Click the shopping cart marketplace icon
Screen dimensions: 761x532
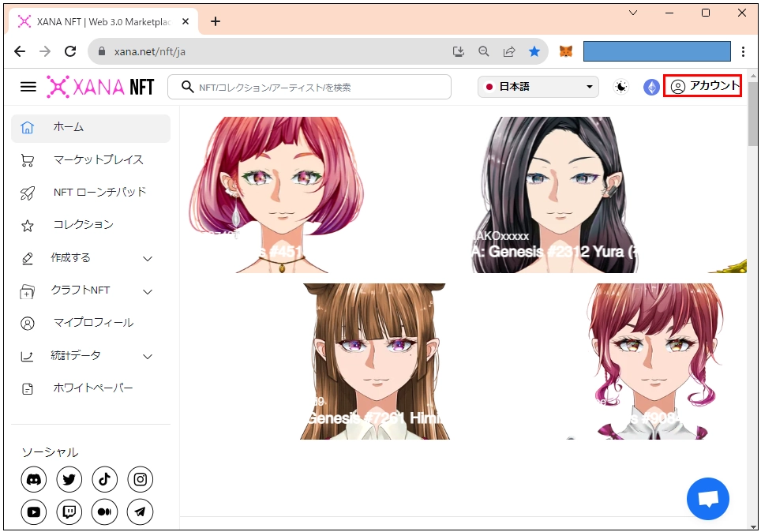[27, 161]
